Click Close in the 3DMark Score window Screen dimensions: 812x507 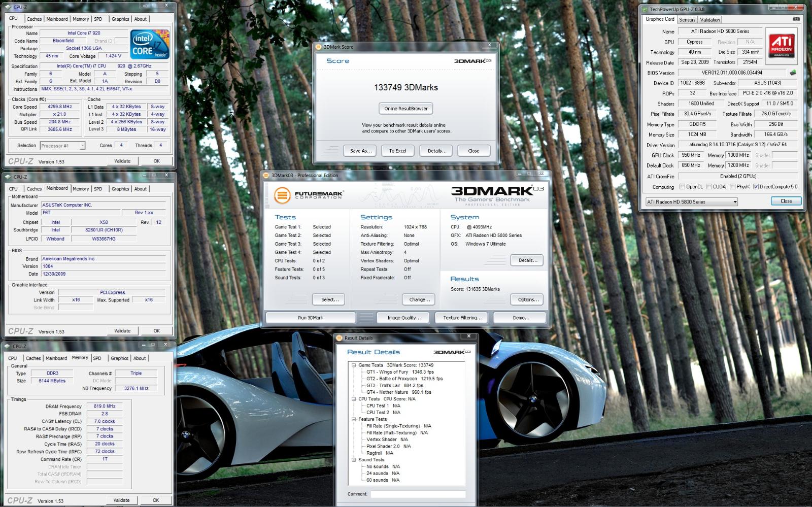tap(473, 151)
